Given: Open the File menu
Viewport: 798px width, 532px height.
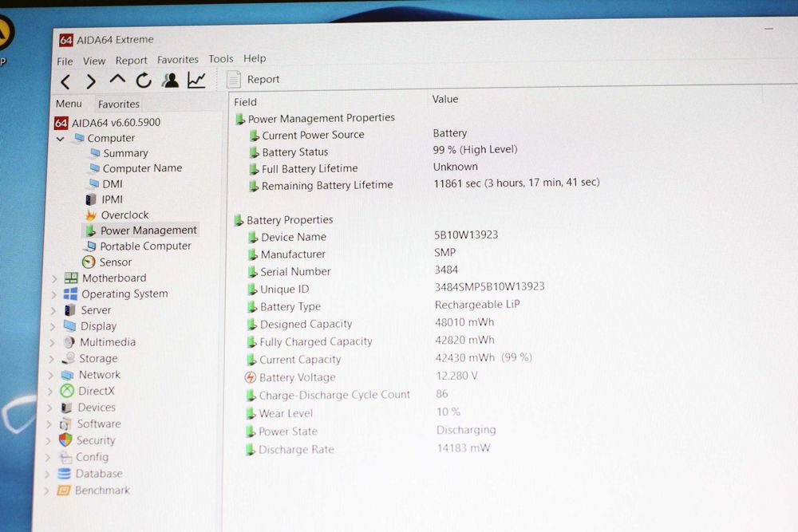Looking at the screenshot, I should coord(65,61).
